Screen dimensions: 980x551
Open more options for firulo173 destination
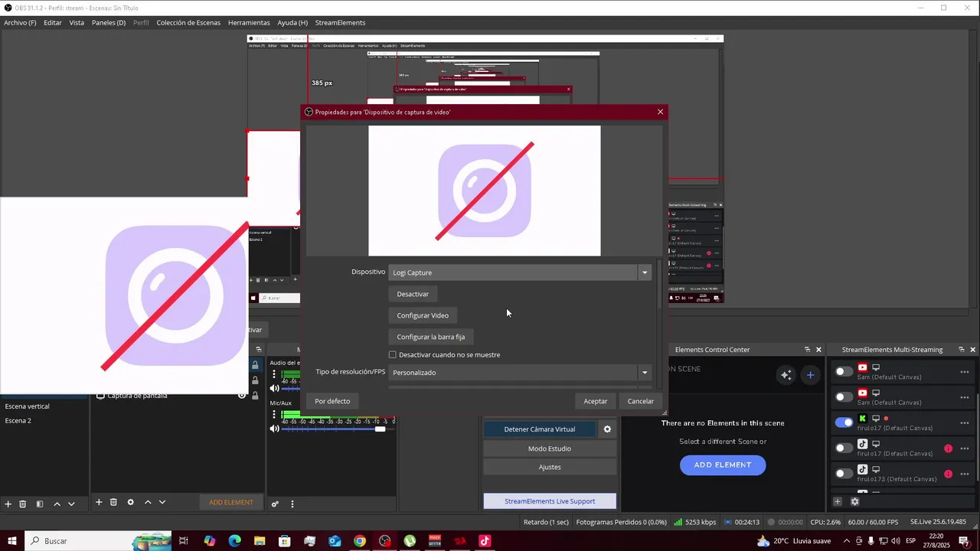965,474
